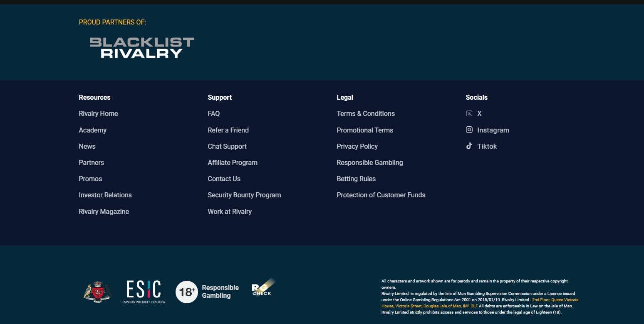
Task: Open Responsible Gambling under Legal
Action: [370, 162]
